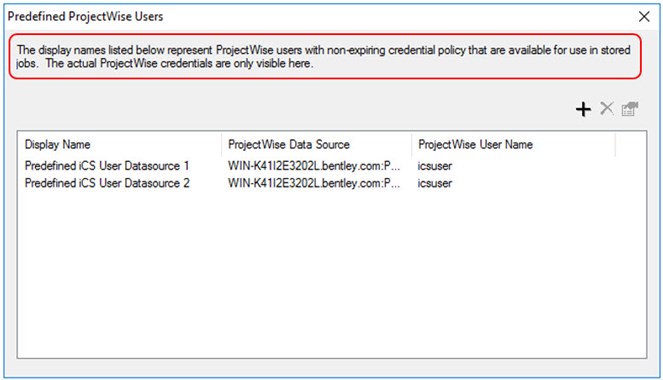Click icsuser in the second row
The width and height of the screenshot is (663, 380).
pyautogui.click(x=435, y=183)
